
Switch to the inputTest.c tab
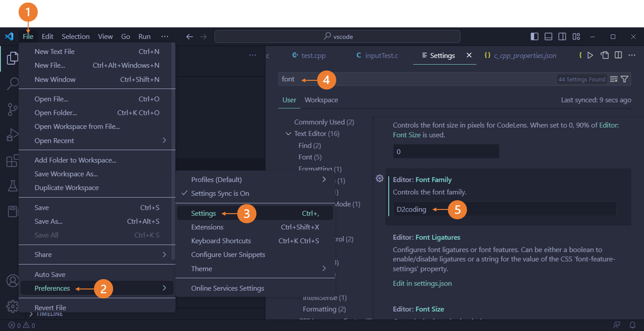tap(377, 55)
